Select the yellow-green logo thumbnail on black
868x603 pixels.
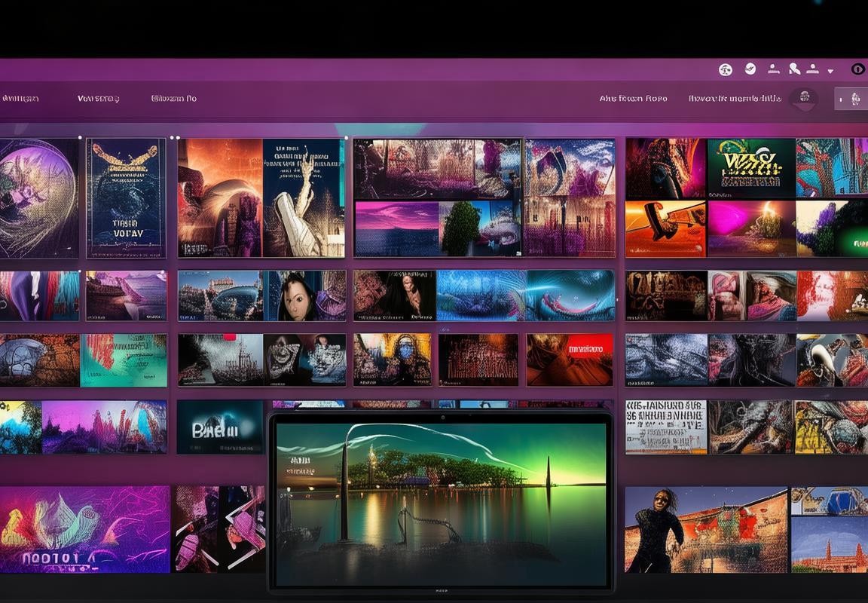click(x=751, y=168)
